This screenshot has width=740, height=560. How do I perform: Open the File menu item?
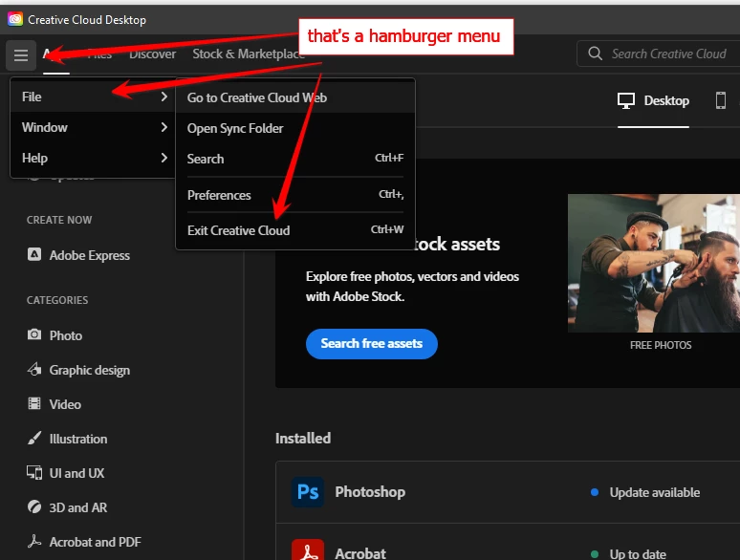93,97
